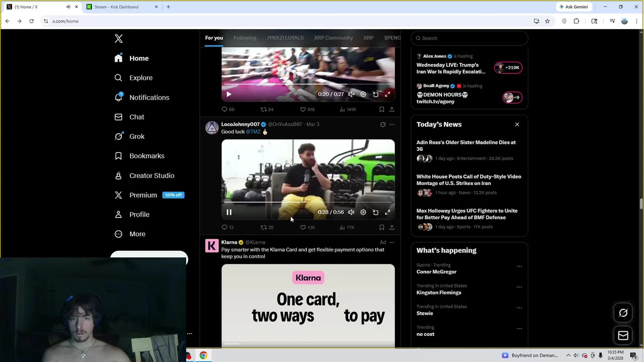Reply to the post with 66 replies

tap(227, 109)
